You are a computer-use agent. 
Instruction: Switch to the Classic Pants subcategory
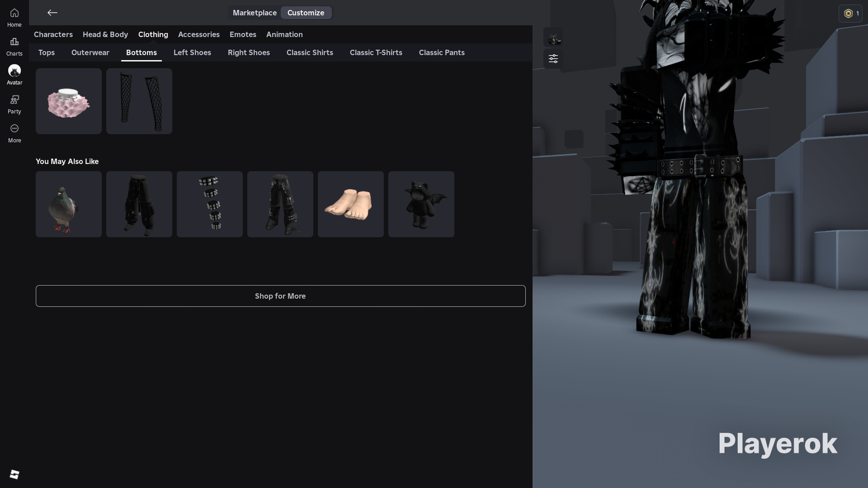pyautogui.click(x=442, y=53)
